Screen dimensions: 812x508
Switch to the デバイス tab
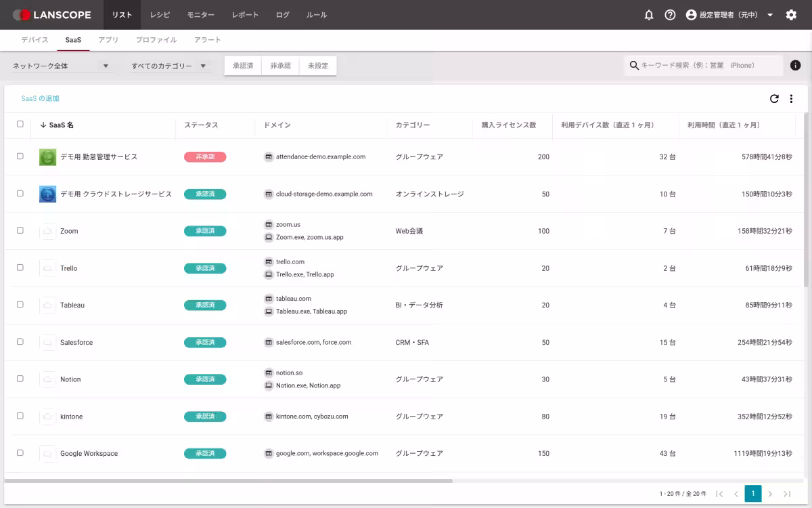pyautogui.click(x=35, y=40)
